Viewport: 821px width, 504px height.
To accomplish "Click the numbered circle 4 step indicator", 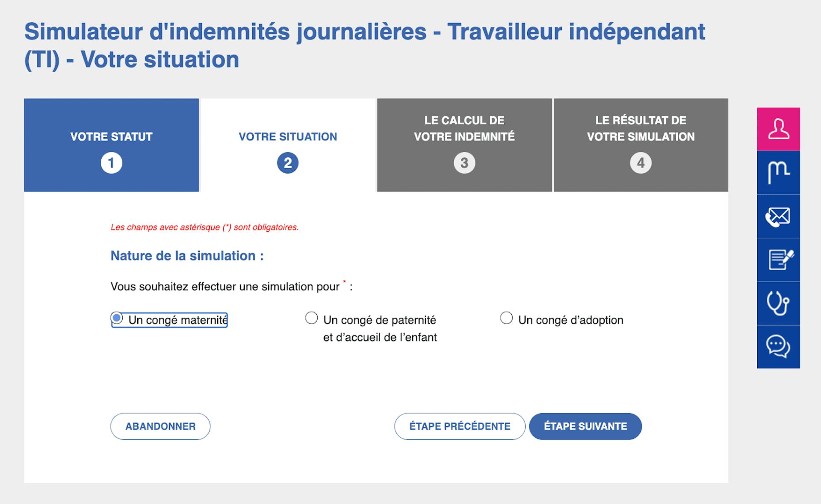I will click(641, 163).
